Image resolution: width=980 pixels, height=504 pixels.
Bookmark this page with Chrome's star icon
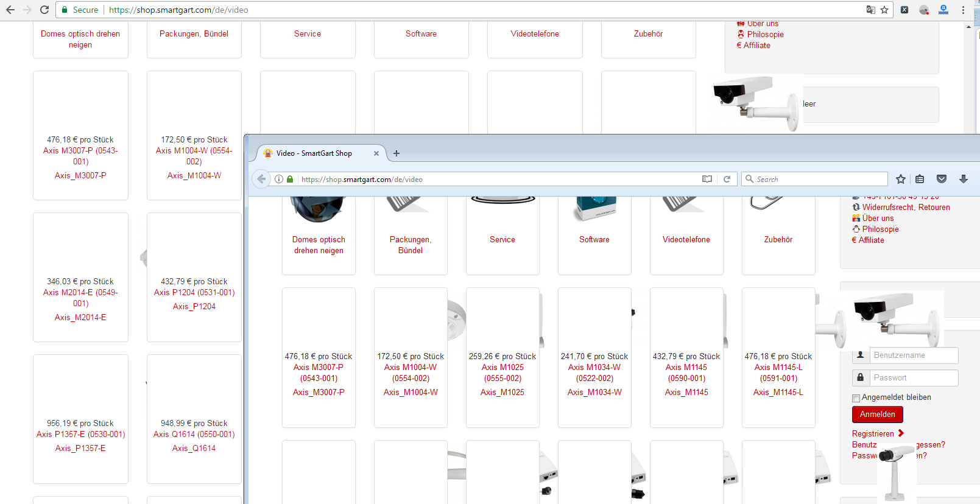[x=884, y=10]
